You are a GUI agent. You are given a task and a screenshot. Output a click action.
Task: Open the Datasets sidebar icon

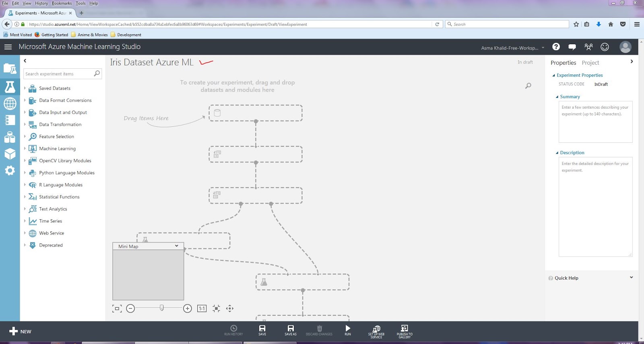click(10, 137)
